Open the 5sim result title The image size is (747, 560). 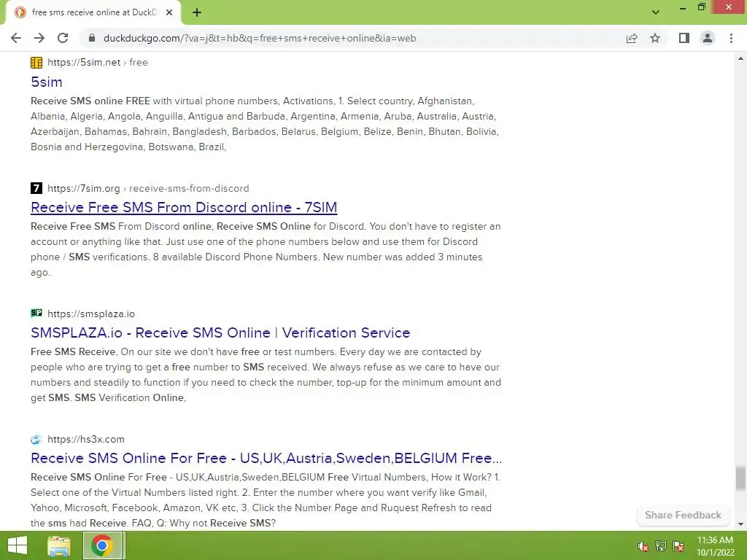click(46, 82)
